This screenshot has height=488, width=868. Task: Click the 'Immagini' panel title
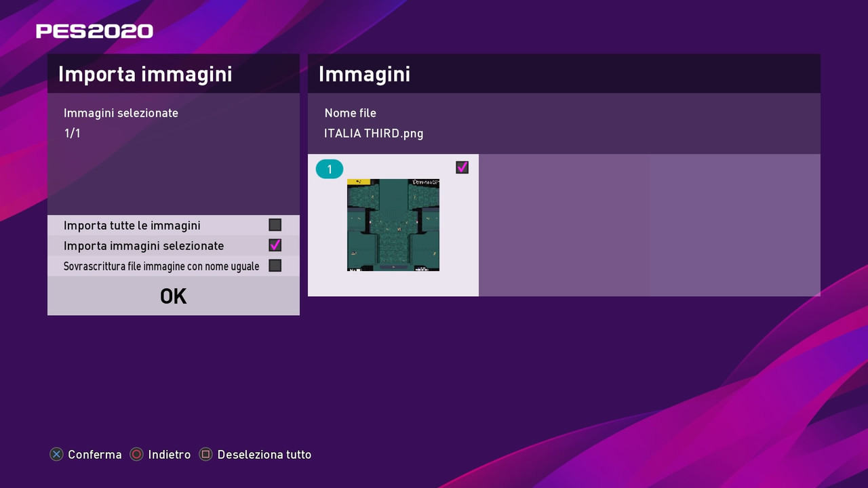coord(364,74)
